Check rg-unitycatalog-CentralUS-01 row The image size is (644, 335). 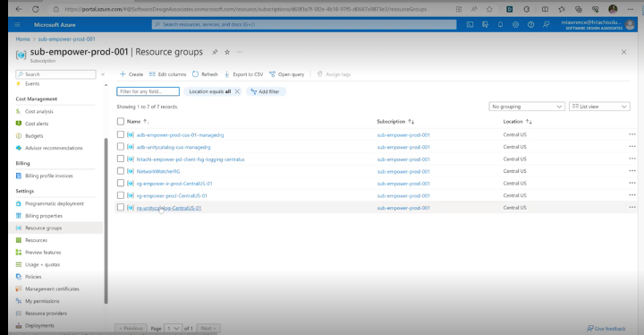121,208
